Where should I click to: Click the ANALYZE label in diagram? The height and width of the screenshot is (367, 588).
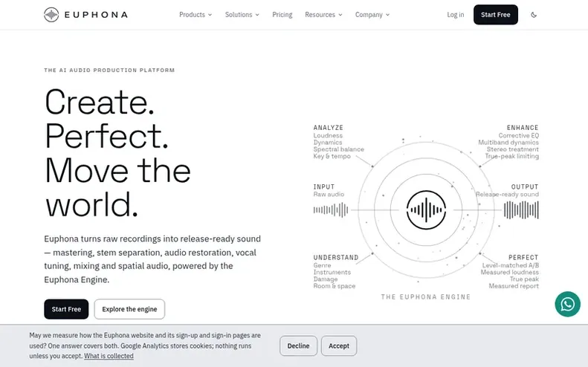click(x=328, y=128)
